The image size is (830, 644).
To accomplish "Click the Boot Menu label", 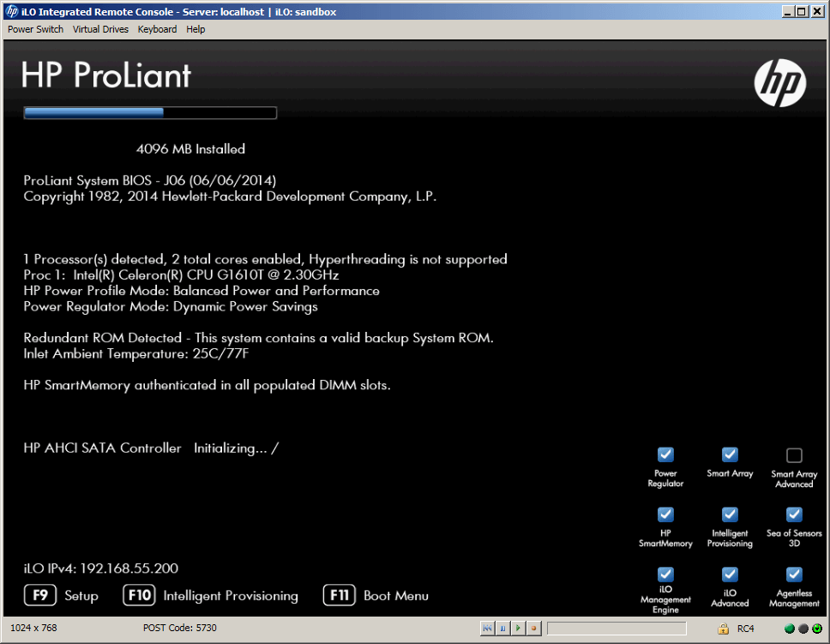I will tap(396, 596).
